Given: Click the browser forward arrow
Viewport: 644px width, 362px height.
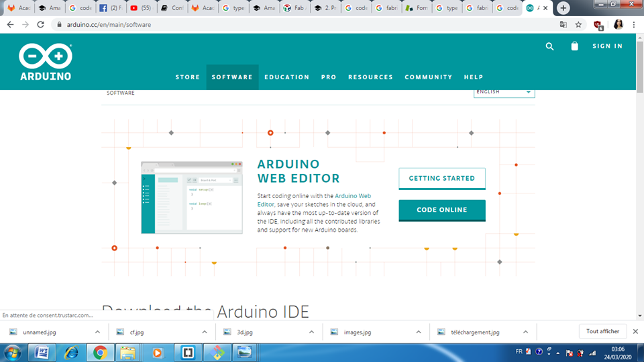Looking at the screenshot, I should coord(25,25).
